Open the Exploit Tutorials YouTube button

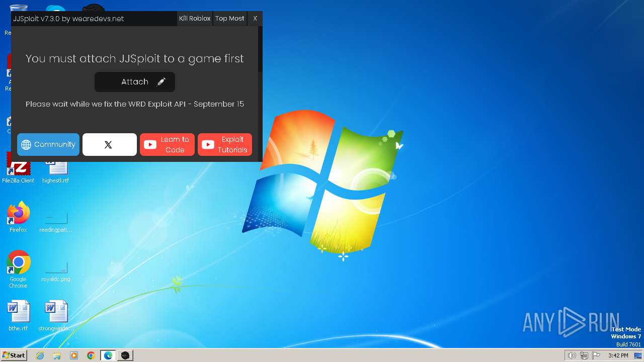tap(225, 144)
